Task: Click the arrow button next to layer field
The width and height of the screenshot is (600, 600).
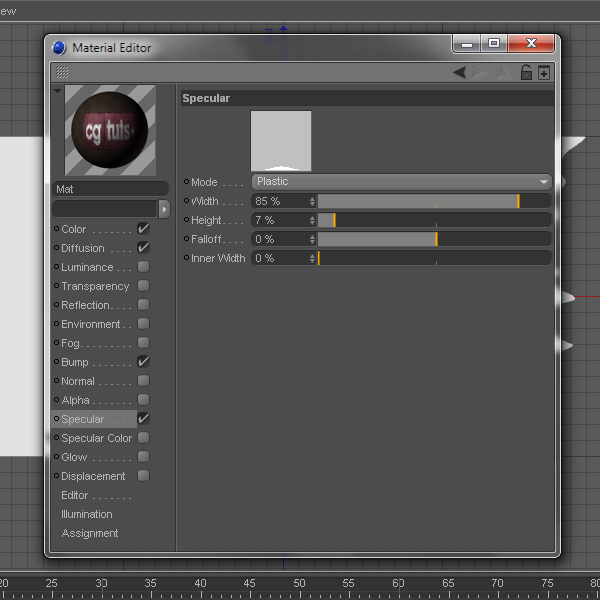Action: (x=164, y=209)
